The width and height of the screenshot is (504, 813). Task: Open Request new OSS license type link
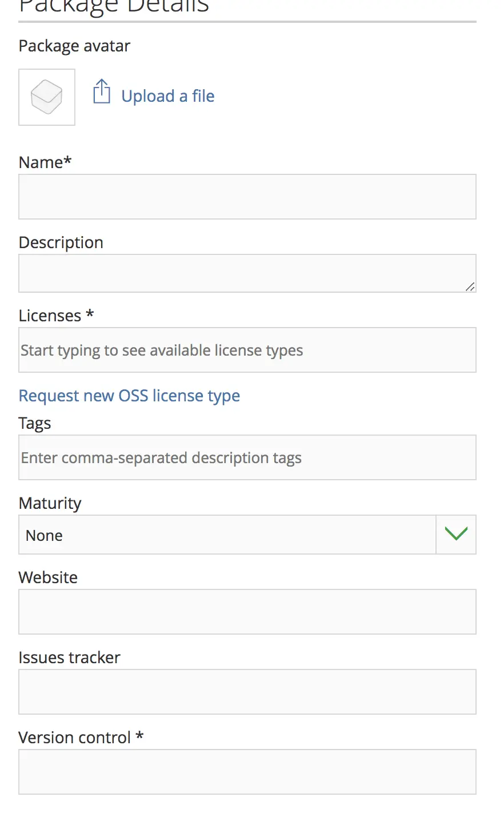click(x=129, y=396)
